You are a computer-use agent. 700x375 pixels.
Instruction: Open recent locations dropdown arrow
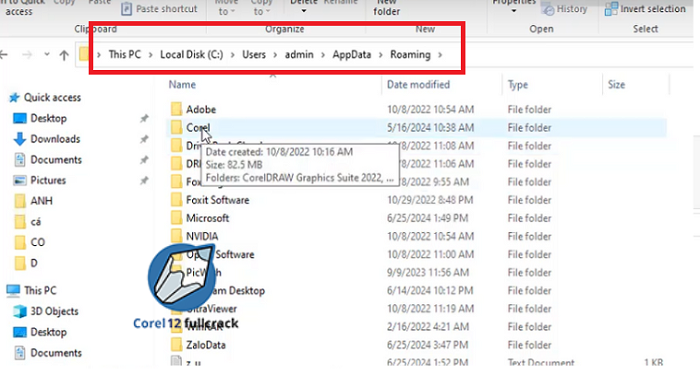46,54
